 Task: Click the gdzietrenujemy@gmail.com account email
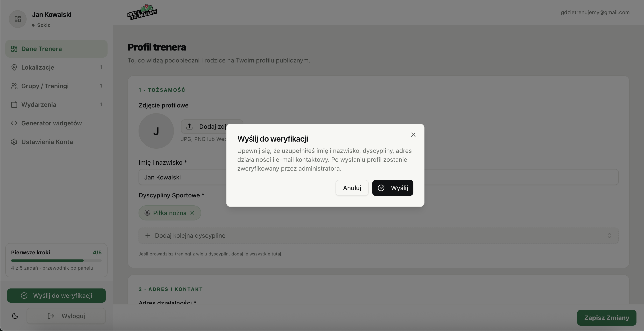click(595, 12)
